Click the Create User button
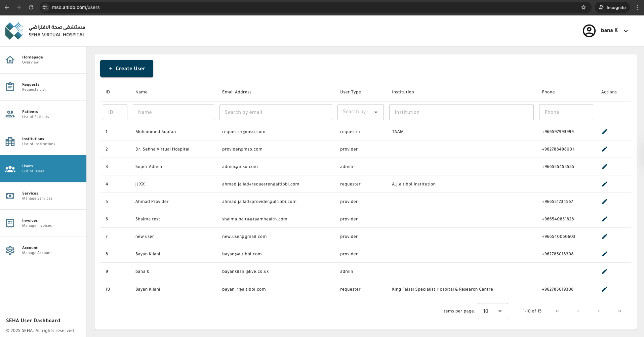 pyautogui.click(x=126, y=68)
